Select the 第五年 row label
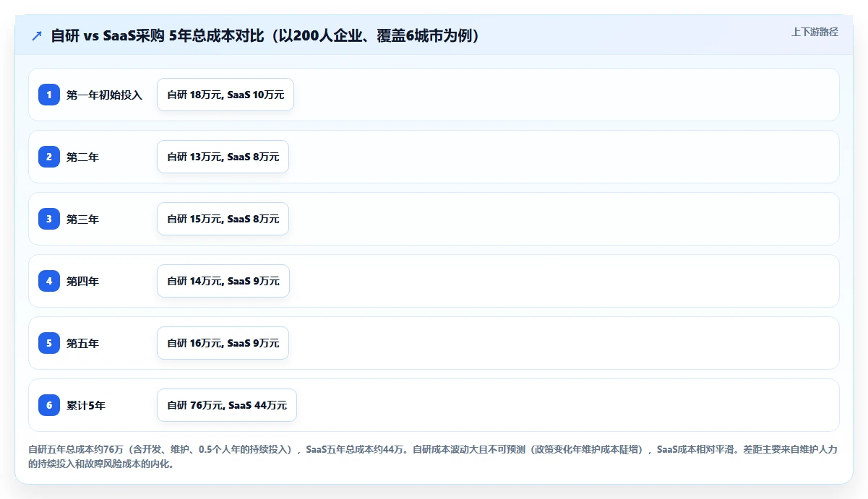 (82, 343)
